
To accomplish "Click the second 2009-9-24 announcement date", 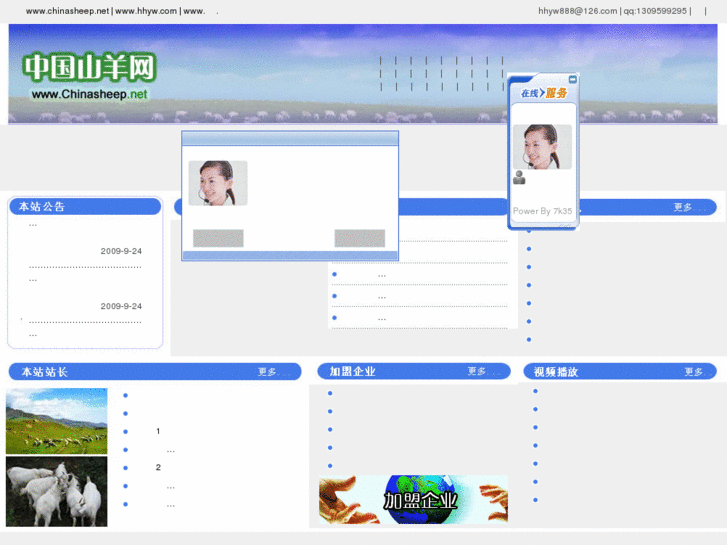I will coord(121,306).
